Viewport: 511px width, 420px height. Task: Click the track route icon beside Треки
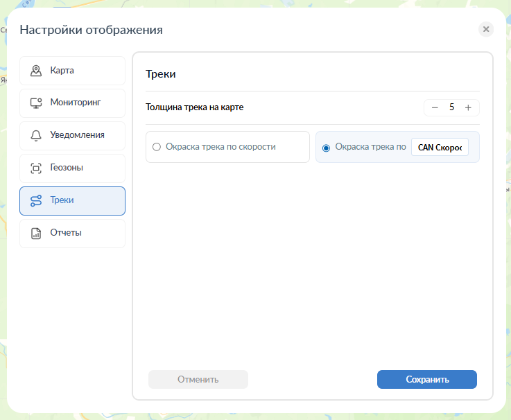(36, 201)
